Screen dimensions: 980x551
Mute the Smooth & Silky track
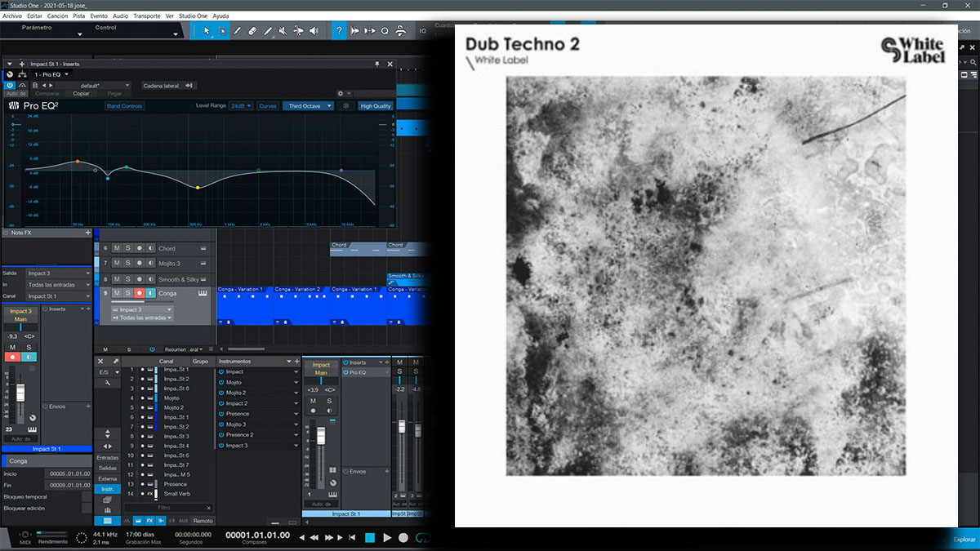pyautogui.click(x=117, y=279)
